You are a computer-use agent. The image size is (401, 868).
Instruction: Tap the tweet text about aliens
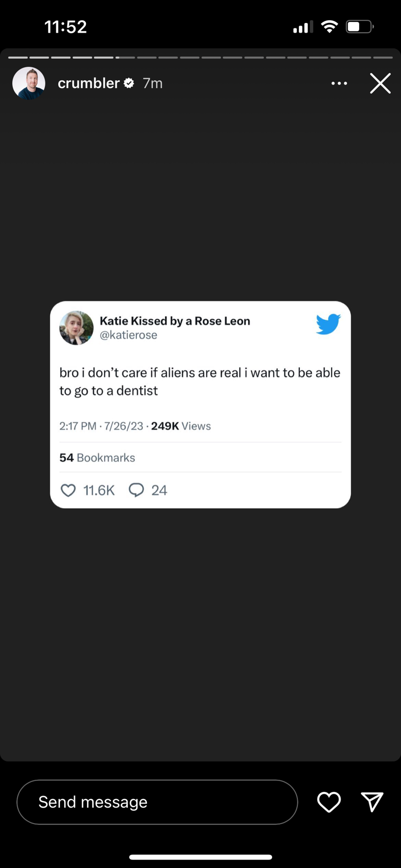(199, 381)
